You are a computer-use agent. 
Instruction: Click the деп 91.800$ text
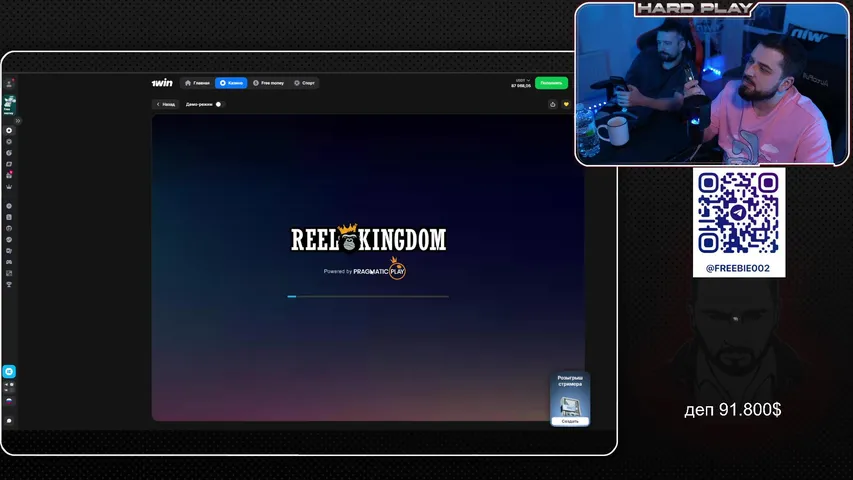733,409
